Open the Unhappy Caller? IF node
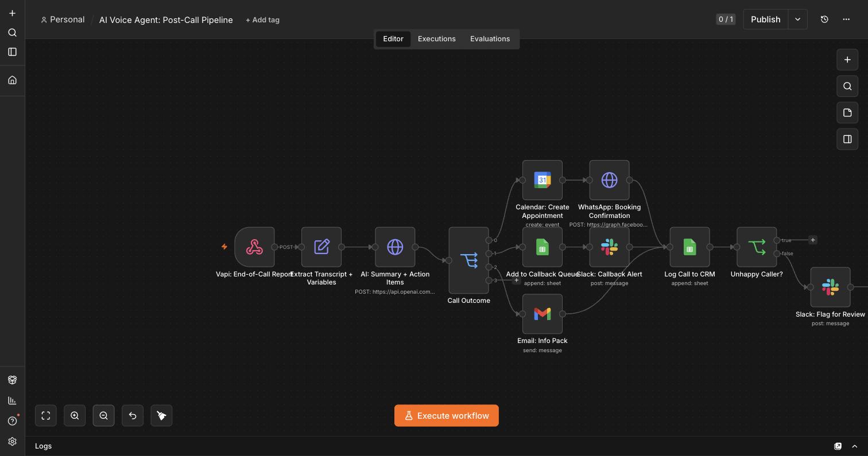Viewport: 868px width, 456px height. pyautogui.click(x=757, y=247)
